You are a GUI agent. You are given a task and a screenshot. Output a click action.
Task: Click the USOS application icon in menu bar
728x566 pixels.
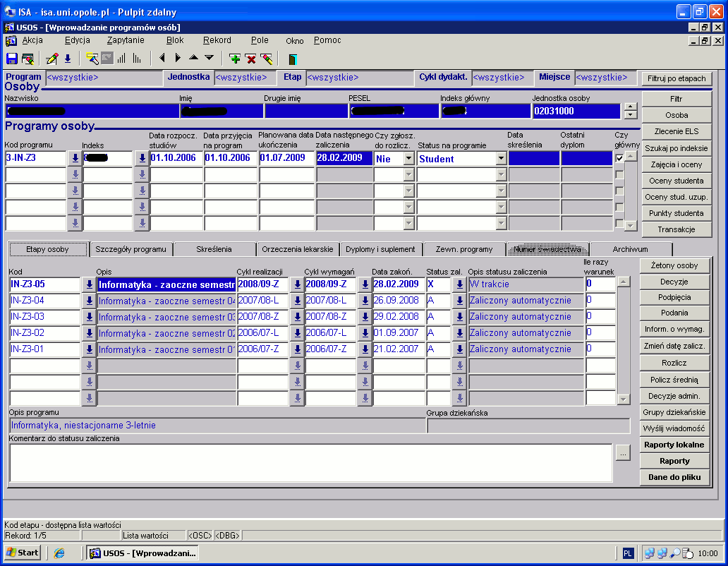click(11, 40)
